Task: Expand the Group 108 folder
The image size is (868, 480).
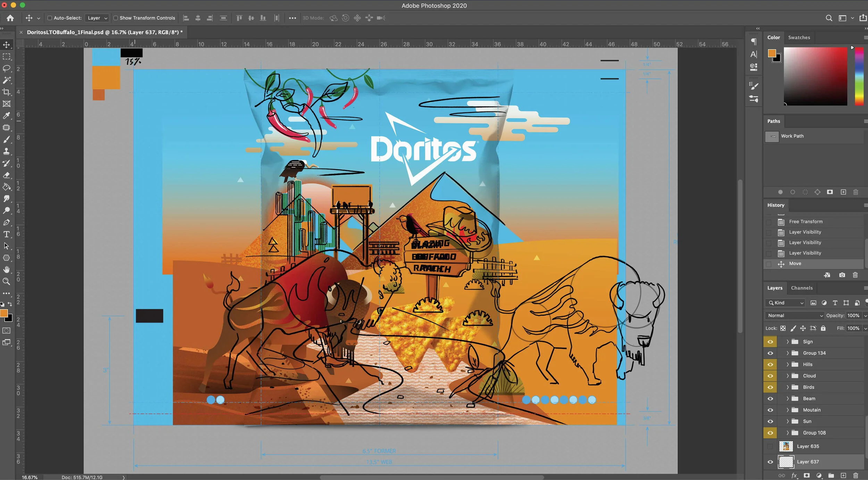Action: 787,433
